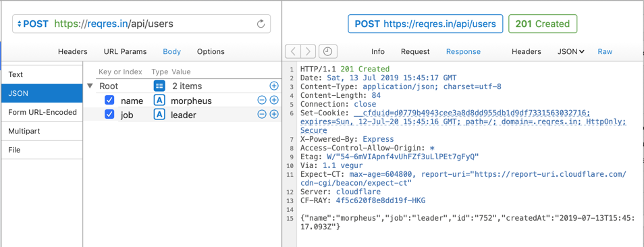Click the 201 Created status badge
Screen dimensions: 644x247
tap(543, 24)
